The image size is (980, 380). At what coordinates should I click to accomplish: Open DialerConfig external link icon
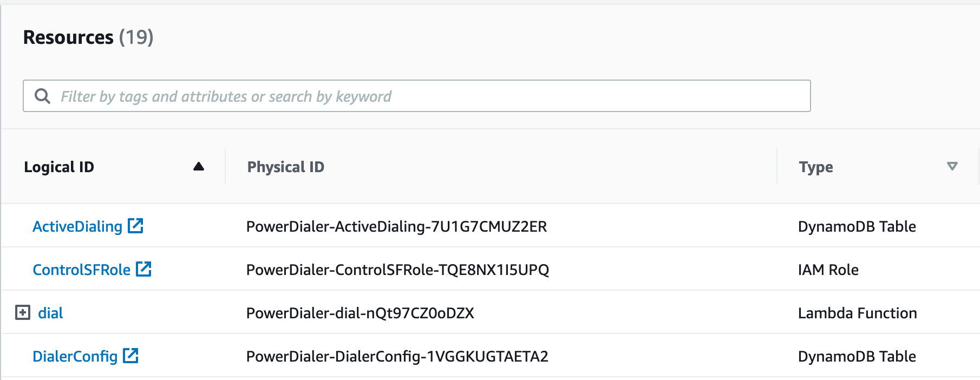tap(130, 356)
